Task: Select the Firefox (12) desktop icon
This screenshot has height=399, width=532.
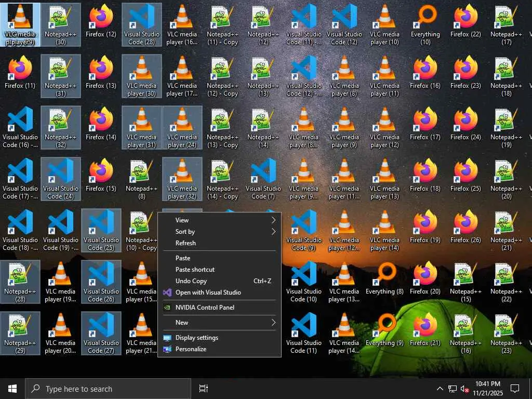Action: tap(101, 21)
